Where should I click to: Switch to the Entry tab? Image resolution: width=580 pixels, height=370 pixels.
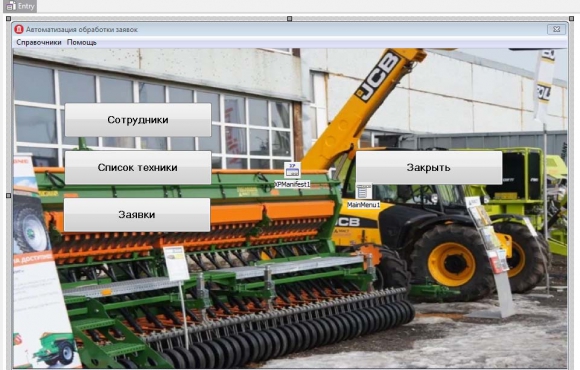click(20, 6)
